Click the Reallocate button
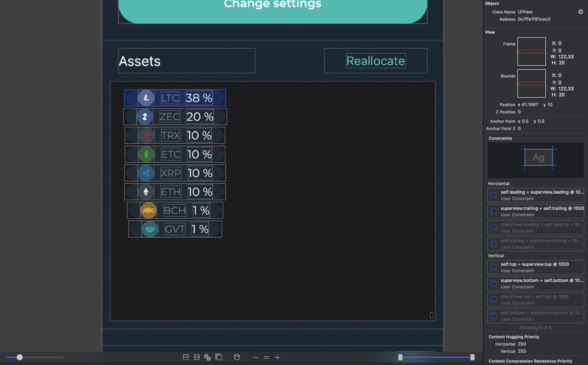The width and height of the screenshot is (588, 365). (376, 61)
